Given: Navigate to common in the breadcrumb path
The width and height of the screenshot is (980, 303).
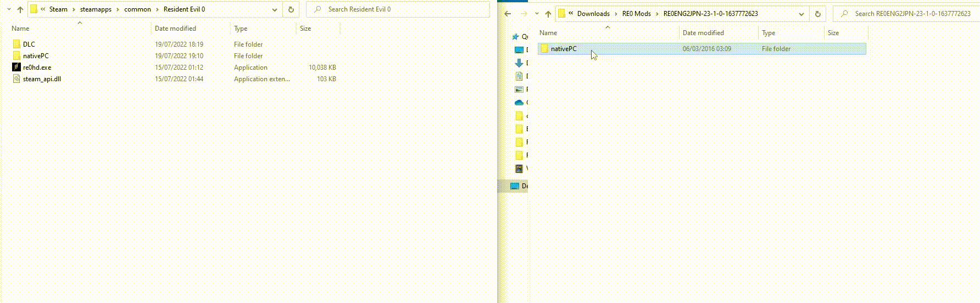Looking at the screenshot, I should [x=137, y=9].
